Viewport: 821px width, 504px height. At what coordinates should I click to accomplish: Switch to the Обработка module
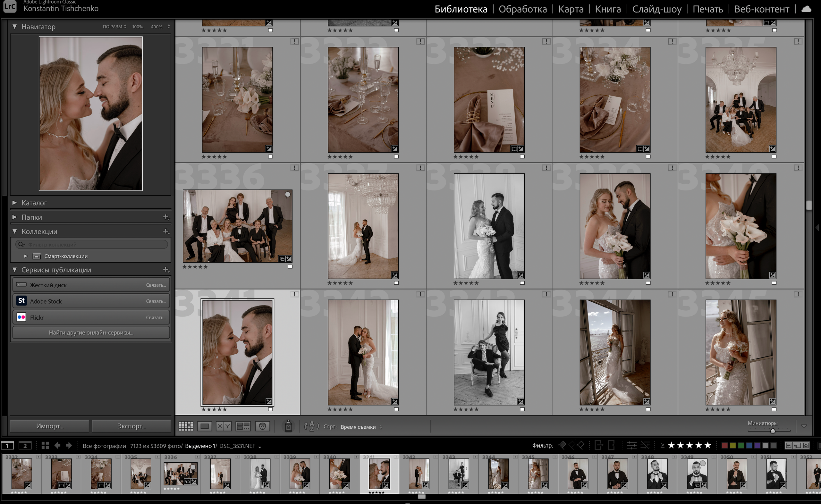(522, 9)
